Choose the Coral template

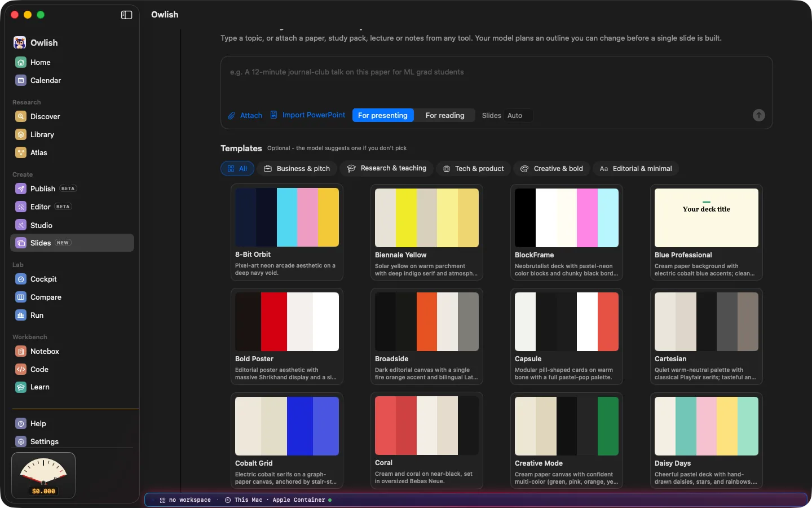point(427,441)
